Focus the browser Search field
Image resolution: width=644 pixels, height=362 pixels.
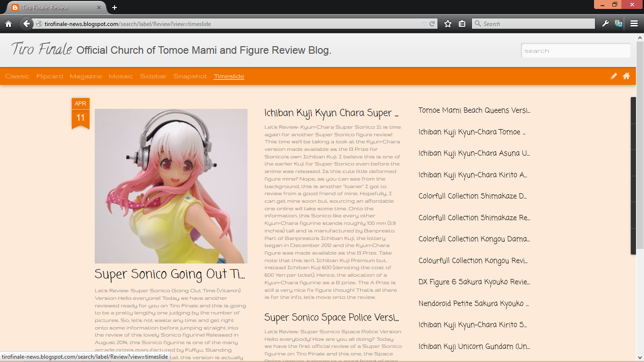[533, 24]
